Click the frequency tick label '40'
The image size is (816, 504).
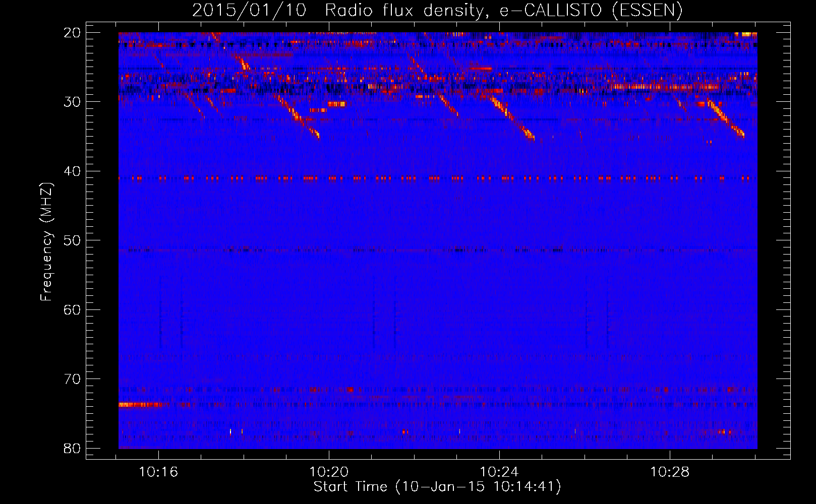72,171
